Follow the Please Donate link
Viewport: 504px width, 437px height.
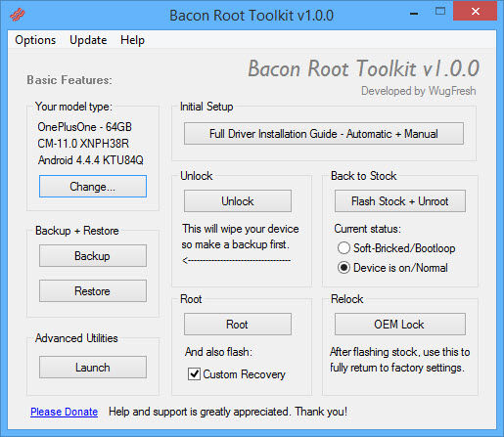64,412
